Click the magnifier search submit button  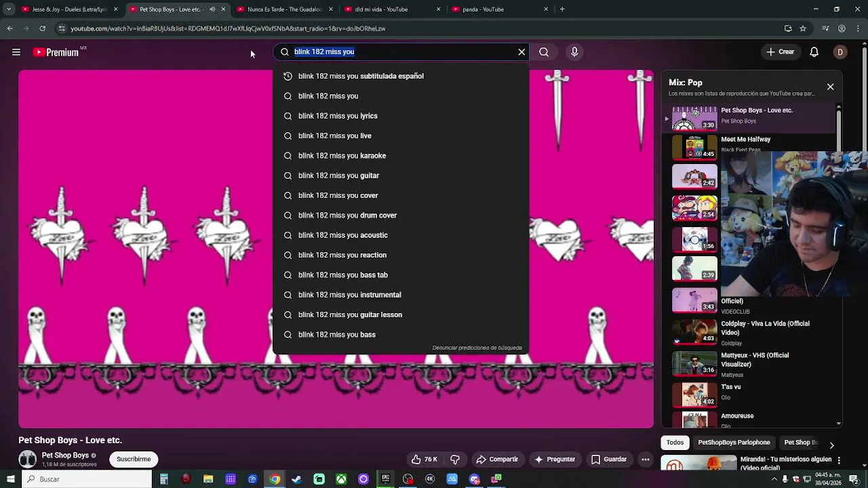[x=544, y=52]
